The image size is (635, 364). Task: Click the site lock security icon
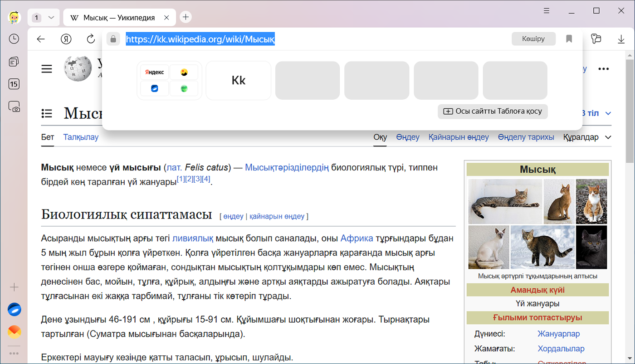coord(113,39)
